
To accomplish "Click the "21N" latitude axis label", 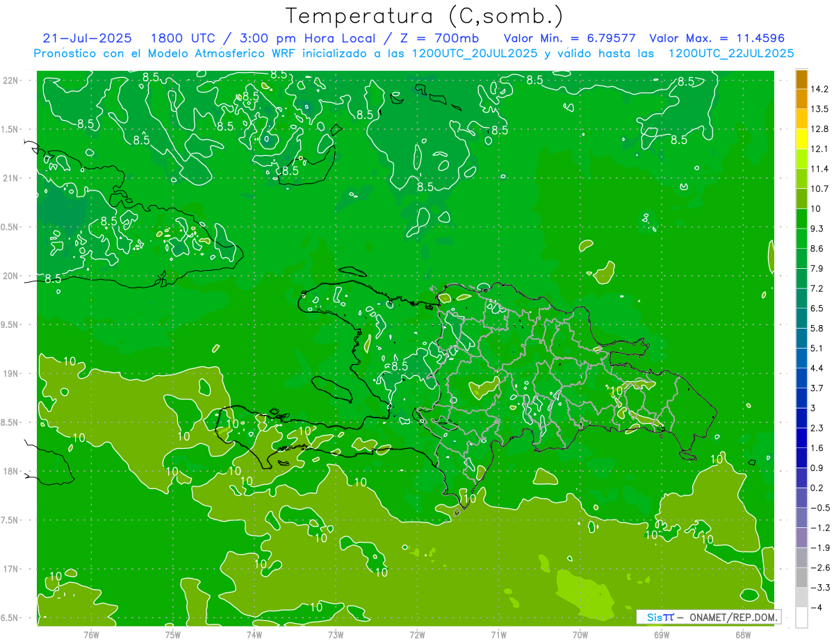I will (12, 178).
